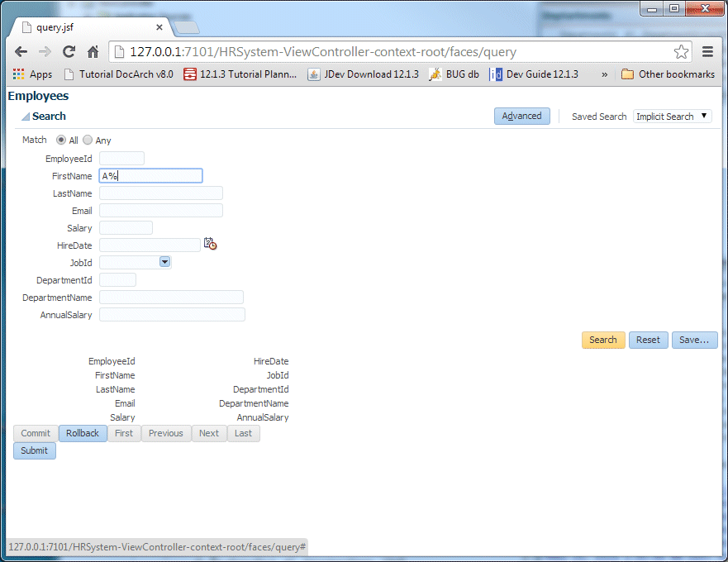Open the Apps grid icon in bookmarks bar
The width and height of the screenshot is (728, 562).
(x=18, y=74)
